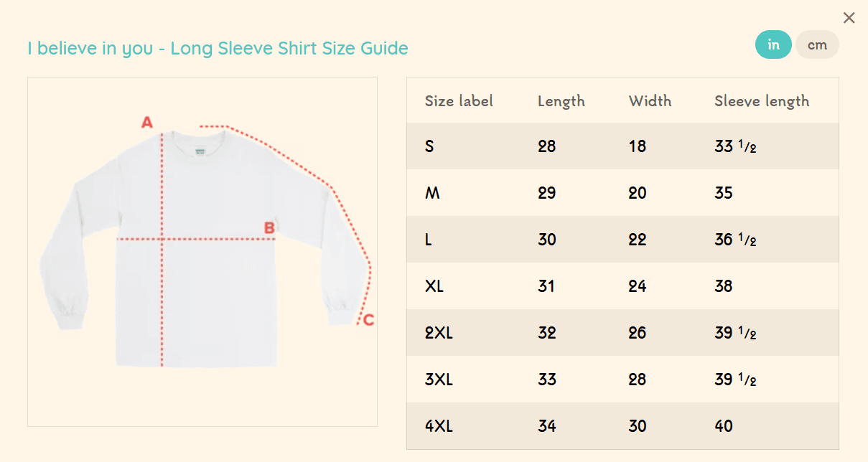Close the size guide popup
The image size is (868, 462).
[849, 18]
